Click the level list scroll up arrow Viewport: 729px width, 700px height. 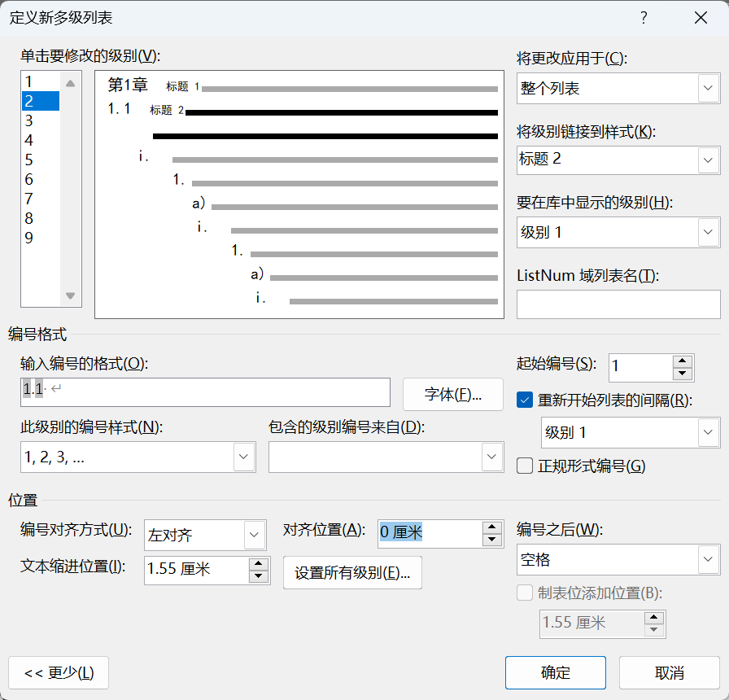pyautogui.click(x=70, y=84)
